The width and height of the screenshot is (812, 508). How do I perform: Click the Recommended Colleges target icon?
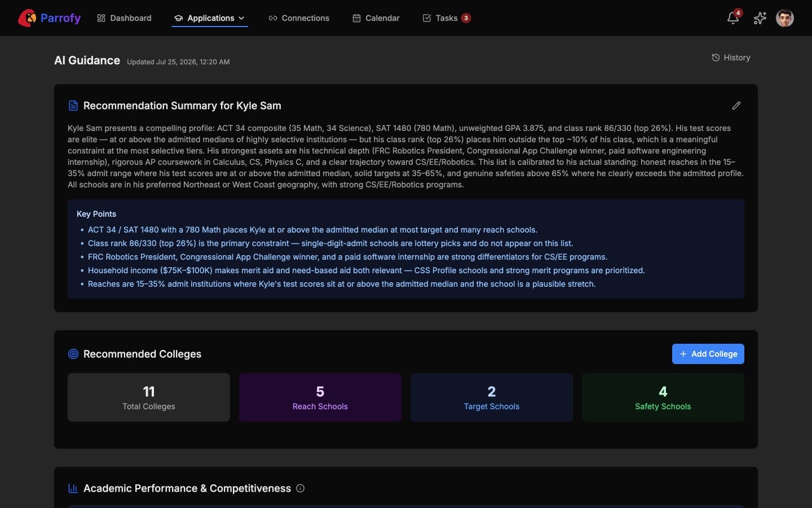point(73,354)
